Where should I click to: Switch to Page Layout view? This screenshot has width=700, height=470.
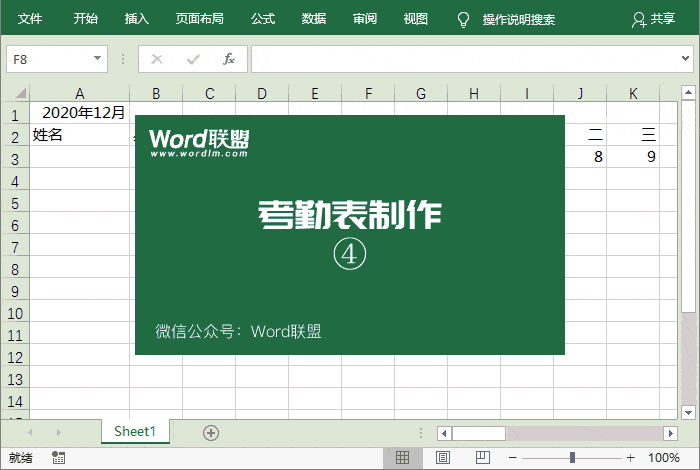[x=441, y=457]
